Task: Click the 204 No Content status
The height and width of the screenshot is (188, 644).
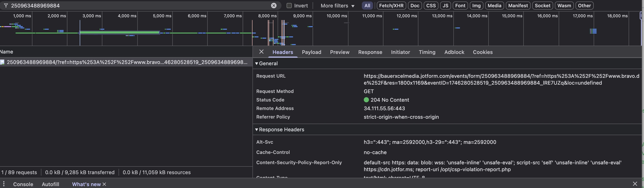Action: tap(390, 100)
